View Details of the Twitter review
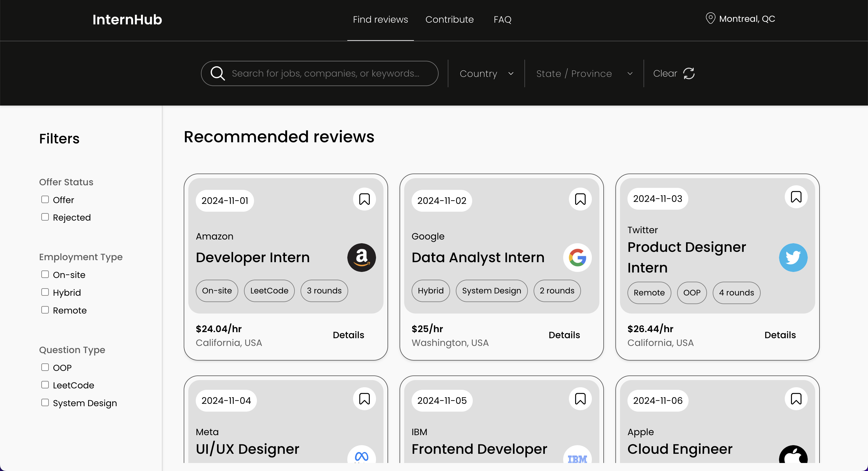868x471 pixels. click(x=780, y=335)
